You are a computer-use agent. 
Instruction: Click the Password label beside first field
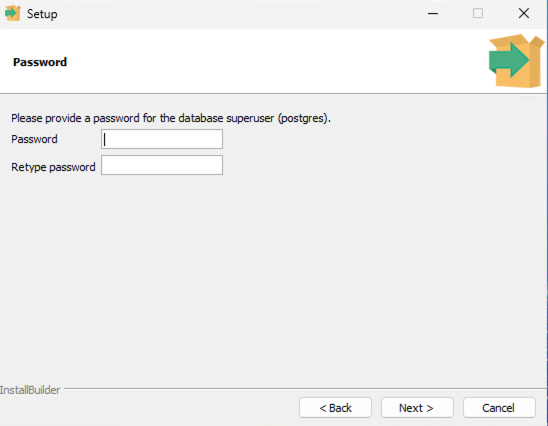click(x=34, y=139)
